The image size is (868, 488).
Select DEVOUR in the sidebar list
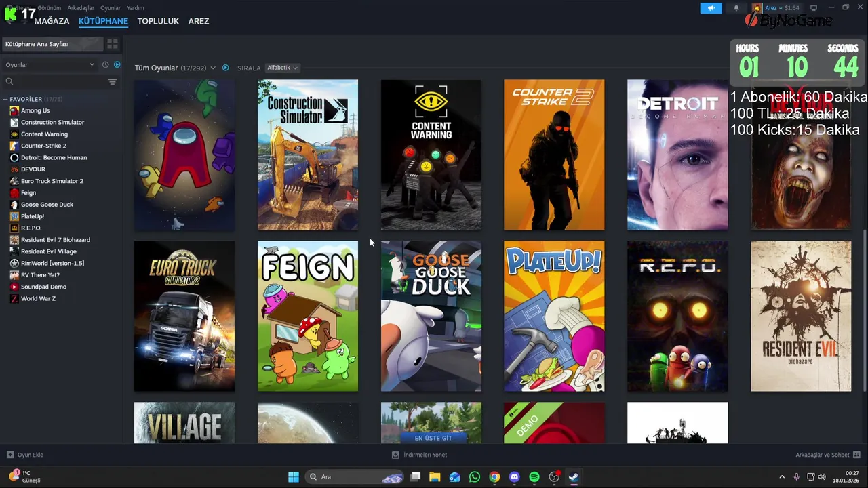click(33, 169)
